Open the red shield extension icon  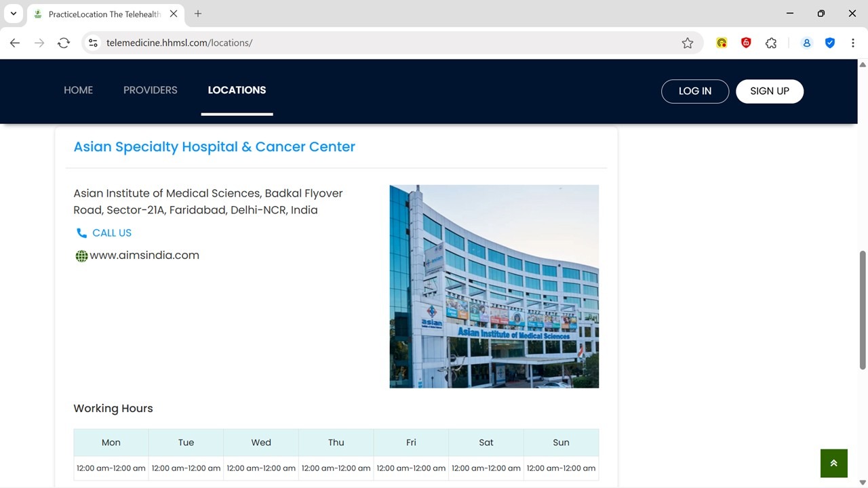746,43
